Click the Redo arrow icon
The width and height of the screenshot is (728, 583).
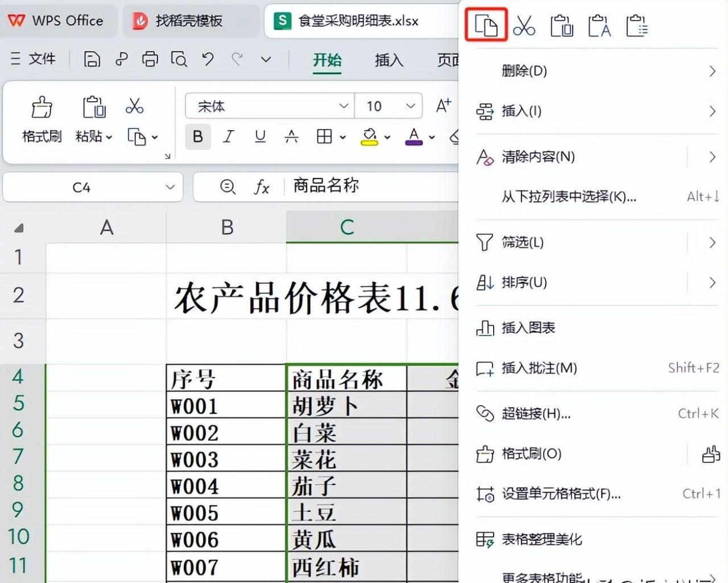click(x=237, y=59)
